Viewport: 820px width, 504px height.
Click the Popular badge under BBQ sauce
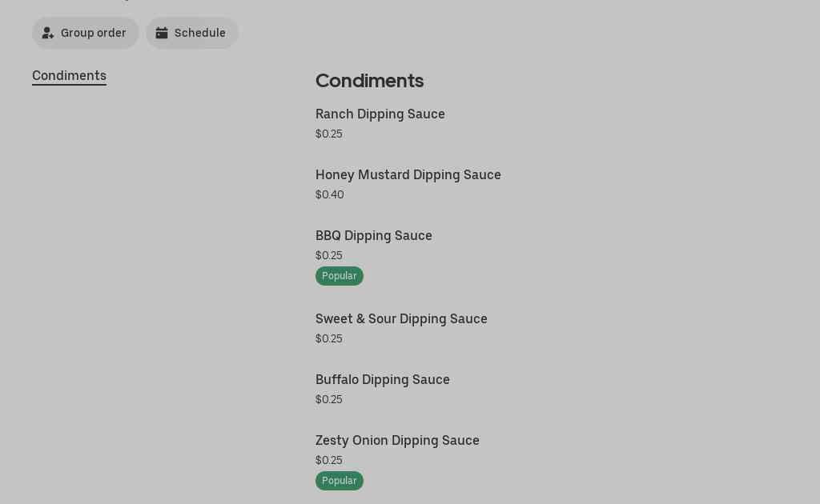pyautogui.click(x=340, y=276)
